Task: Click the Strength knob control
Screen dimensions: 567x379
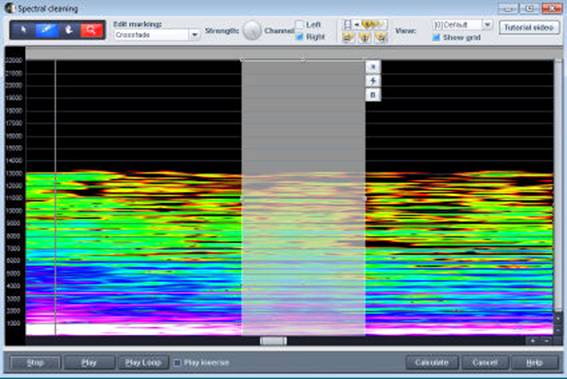Action: click(252, 30)
